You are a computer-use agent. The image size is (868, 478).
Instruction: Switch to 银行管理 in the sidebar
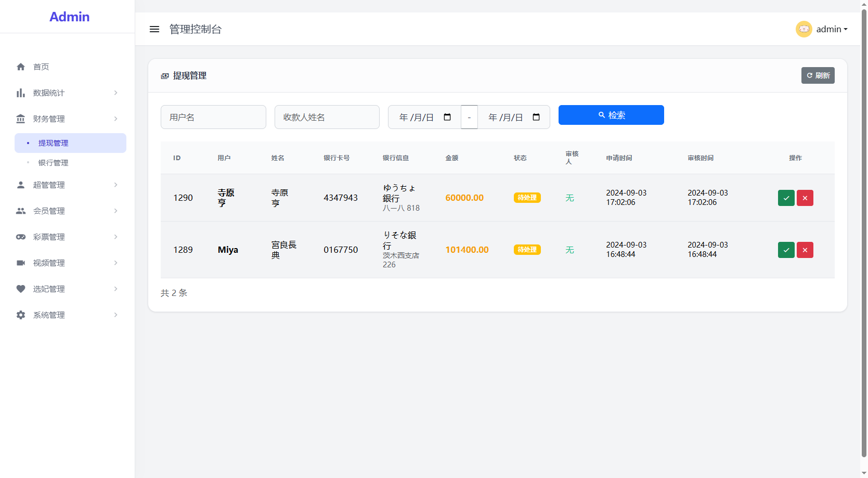pos(53,162)
